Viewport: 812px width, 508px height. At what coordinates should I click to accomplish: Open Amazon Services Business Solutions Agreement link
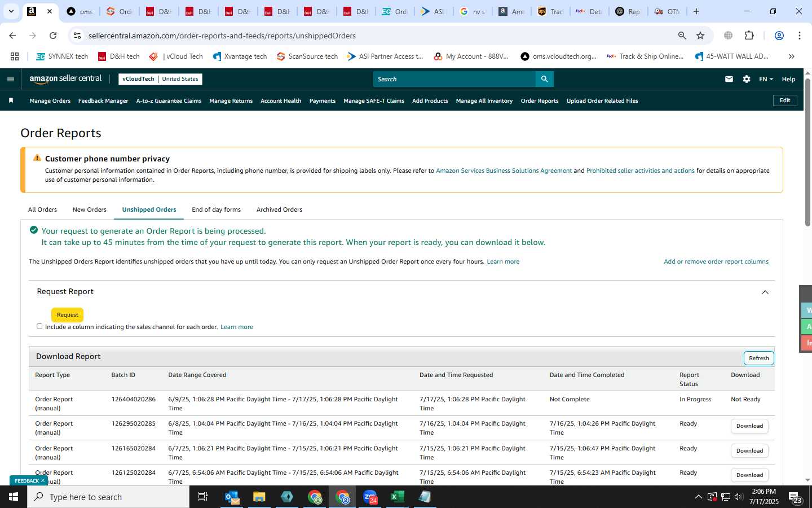[x=504, y=170]
